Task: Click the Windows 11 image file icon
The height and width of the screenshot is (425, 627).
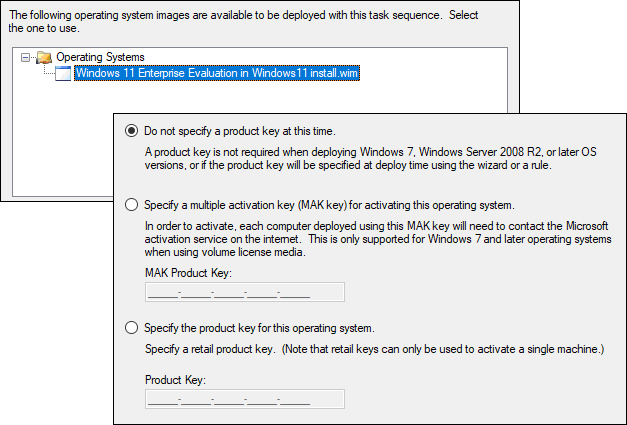Action: coord(63,74)
